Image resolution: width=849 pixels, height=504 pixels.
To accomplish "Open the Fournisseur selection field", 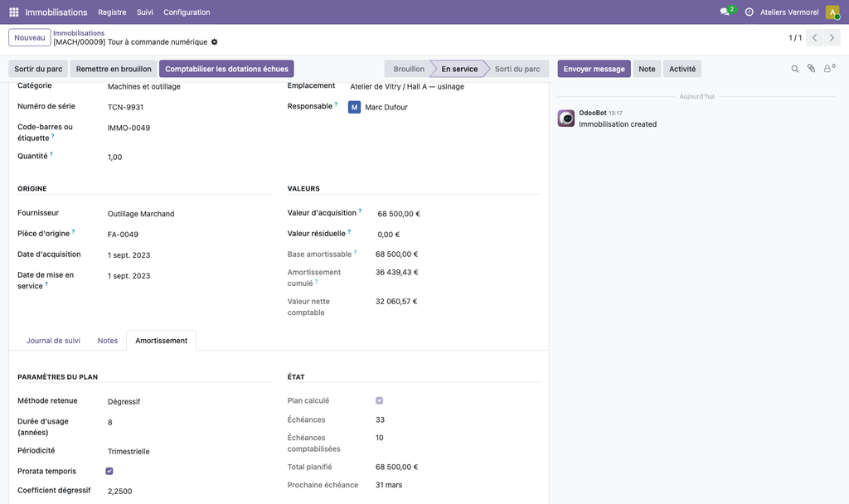I will (188, 214).
